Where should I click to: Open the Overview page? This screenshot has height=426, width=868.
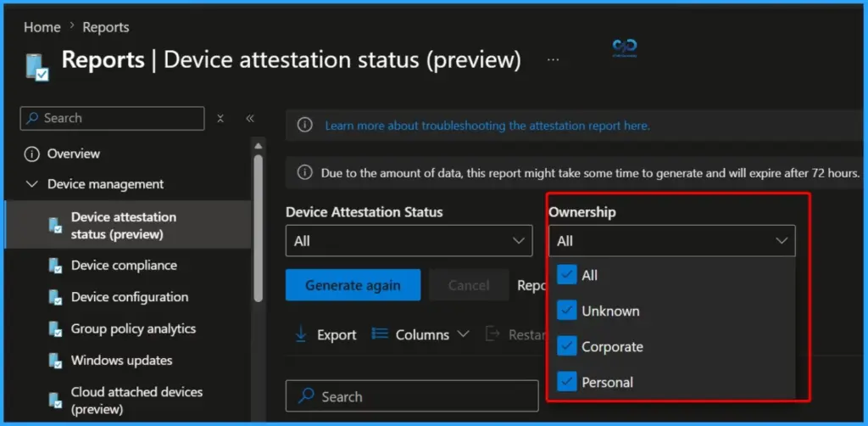[74, 154]
